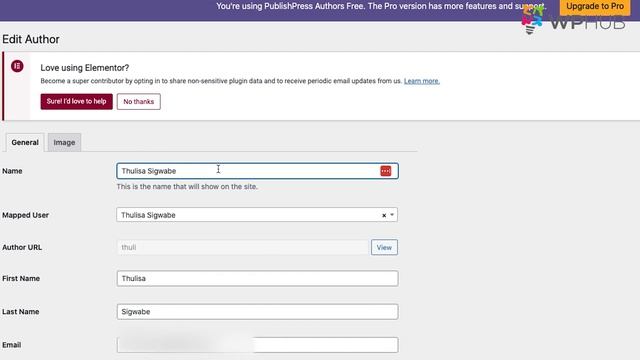
Task: Dismiss Elementor notice with No thanks
Action: click(x=139, y=102)
